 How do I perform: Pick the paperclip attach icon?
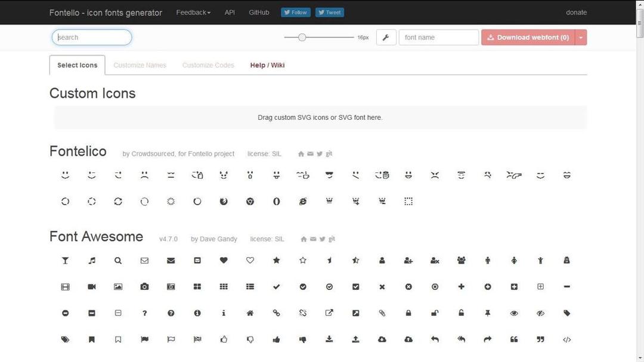pos(382,313)
